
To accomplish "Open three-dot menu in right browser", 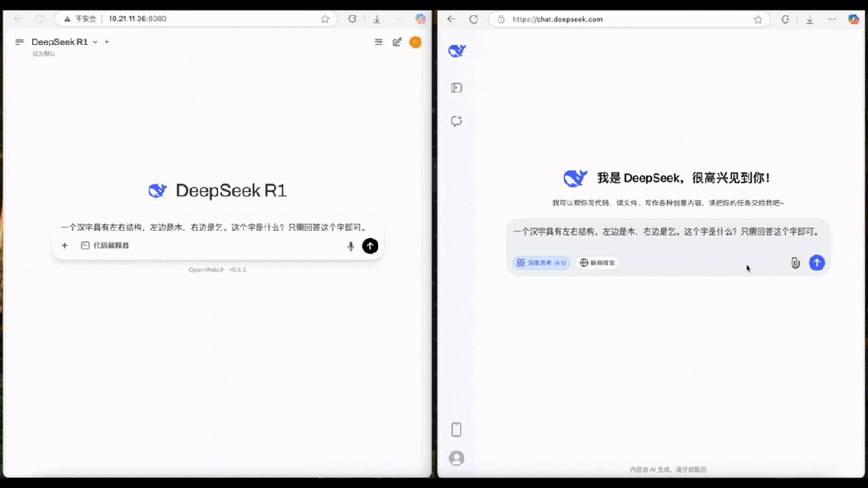I will pyautogui.click(x=832, y=19).
